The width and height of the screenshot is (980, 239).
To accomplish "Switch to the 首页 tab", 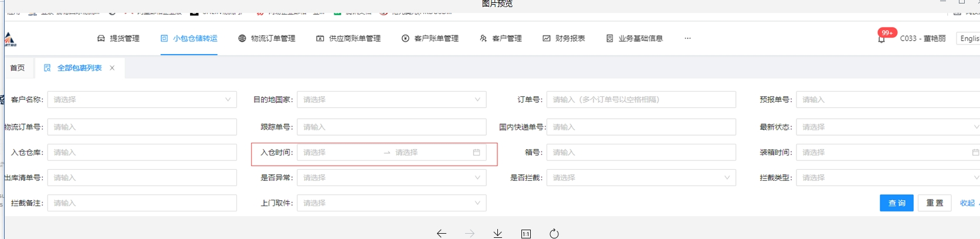I will (x=18, y=68).
